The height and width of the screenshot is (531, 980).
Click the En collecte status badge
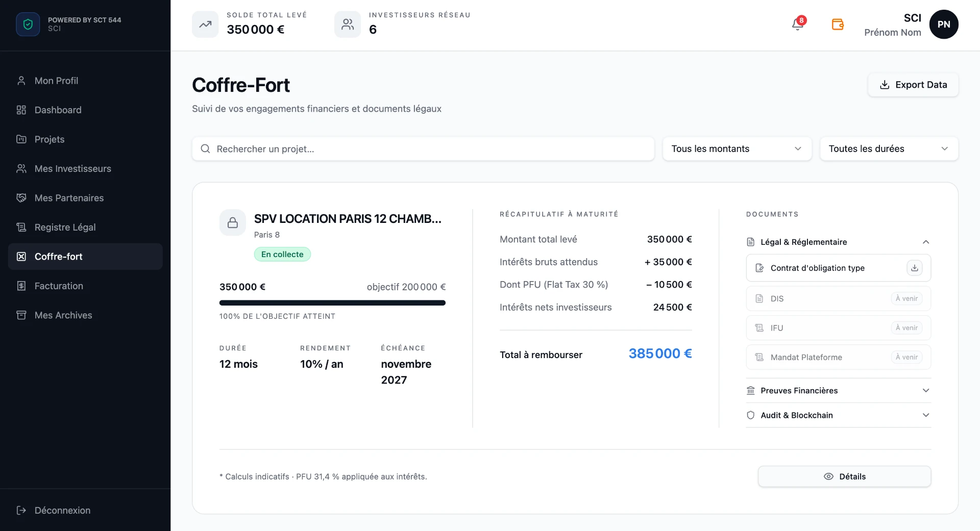282,255
